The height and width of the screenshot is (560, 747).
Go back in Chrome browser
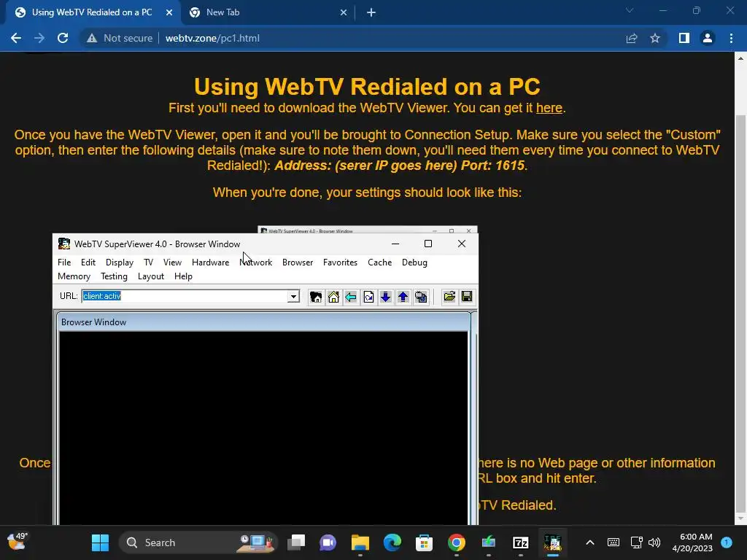[x=16, y=38]
